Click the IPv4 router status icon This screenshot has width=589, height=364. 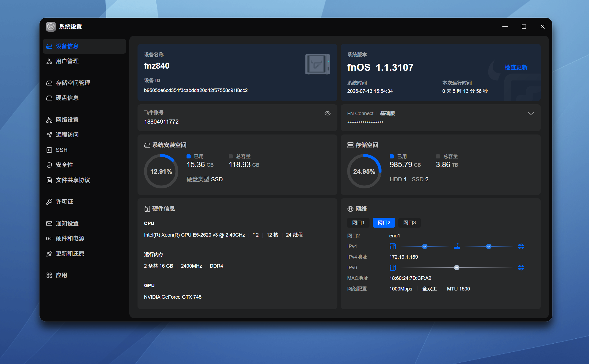coord(457,246)
